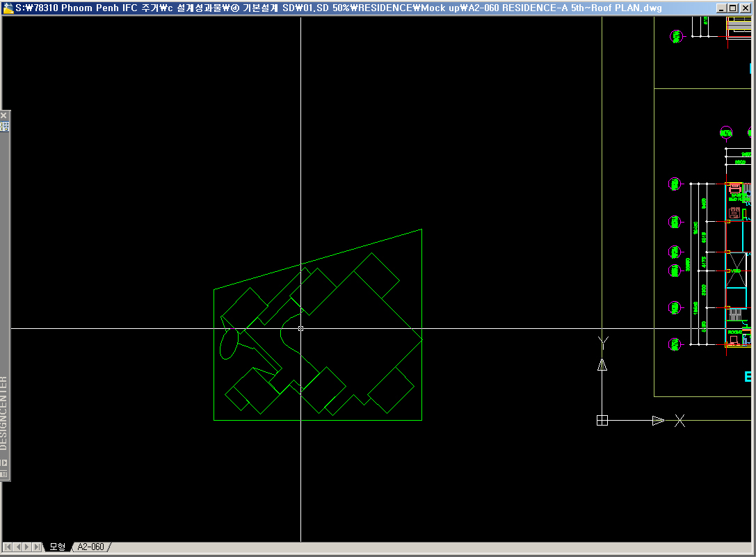Click the UCS origin square icon
This screenshot has width=756, height=557.
coord(602,420)
